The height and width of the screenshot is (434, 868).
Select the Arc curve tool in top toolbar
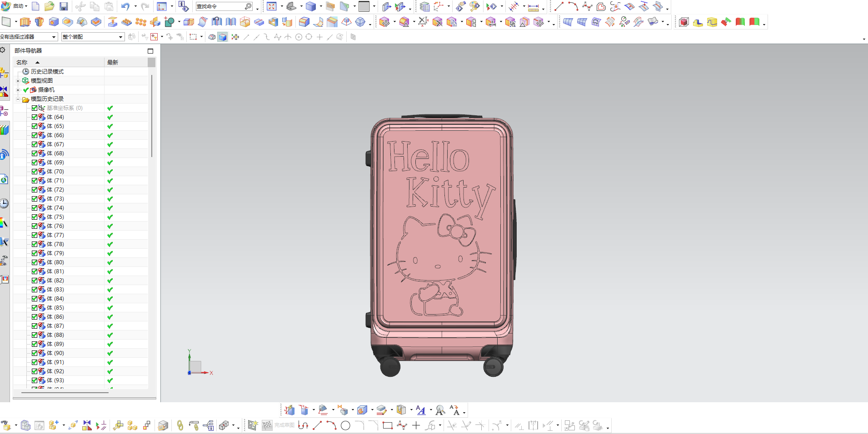click(x=573, y=6)
